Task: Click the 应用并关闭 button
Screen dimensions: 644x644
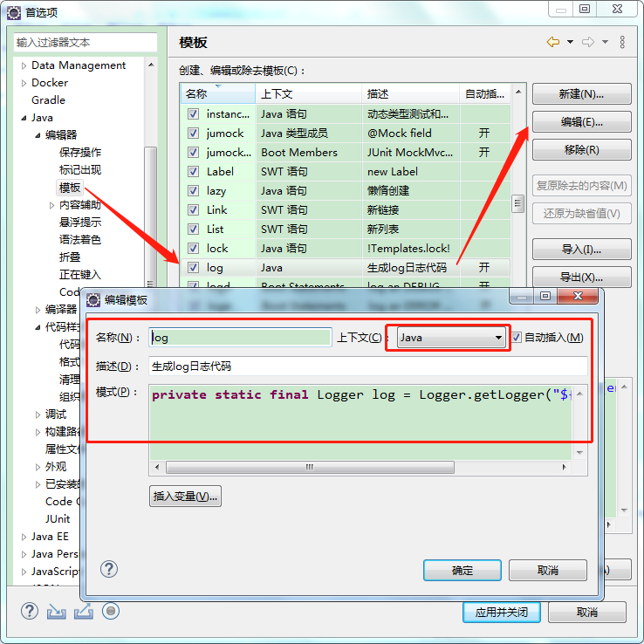Action: click(x=502, y=613)
